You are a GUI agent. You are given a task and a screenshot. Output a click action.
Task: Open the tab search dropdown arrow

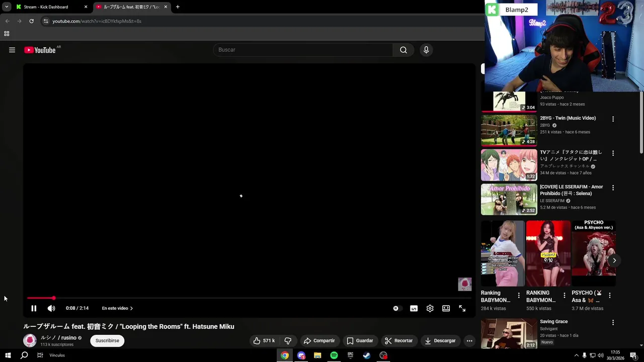pos(7,7)
